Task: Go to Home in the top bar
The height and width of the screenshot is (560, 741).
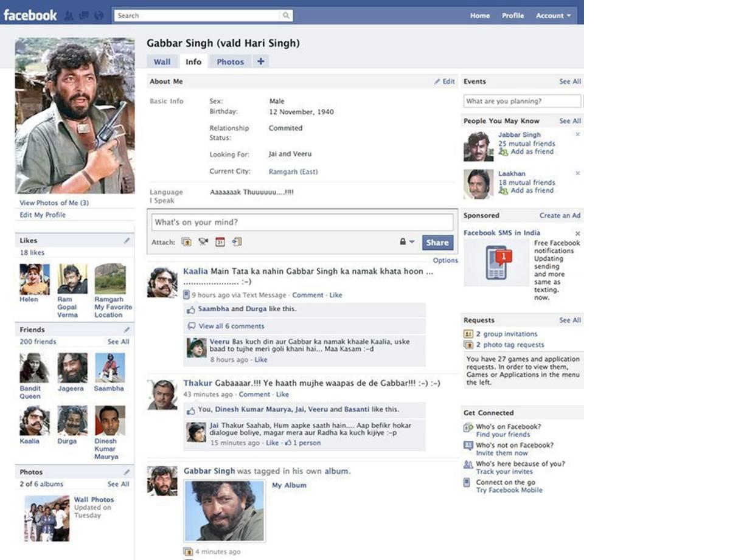Action: pos(480,16)
